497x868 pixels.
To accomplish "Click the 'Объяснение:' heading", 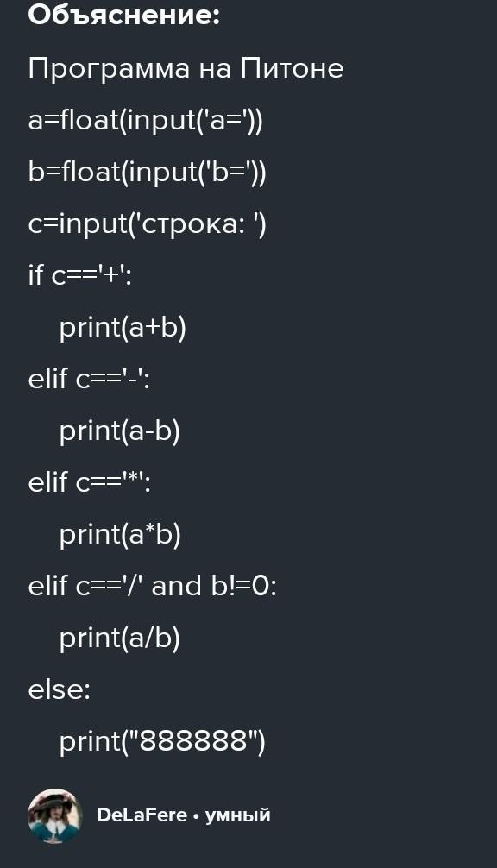I will pos(124,16).
